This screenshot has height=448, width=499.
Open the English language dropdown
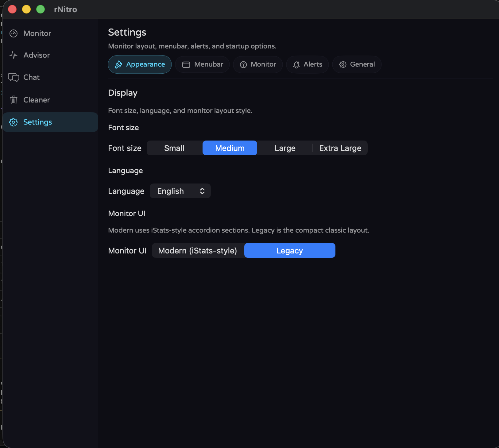tap(180, 191)
